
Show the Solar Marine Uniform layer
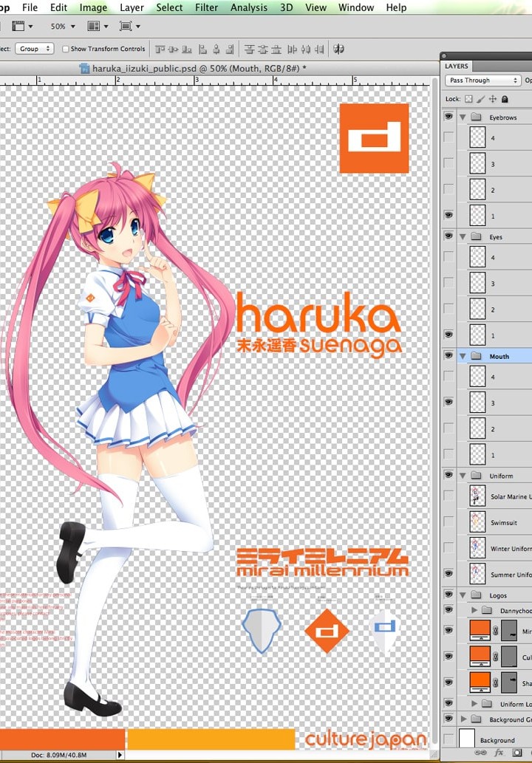(449, 496)
